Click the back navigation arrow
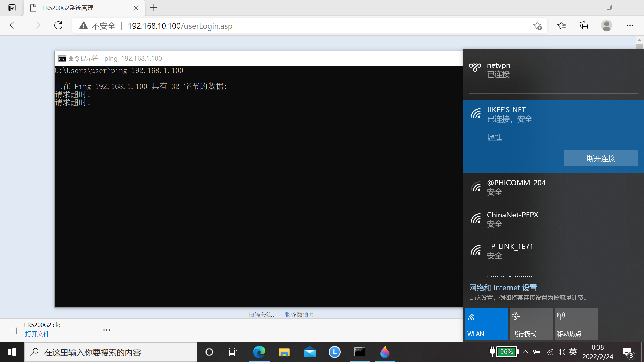 click(x=14, y=26)
